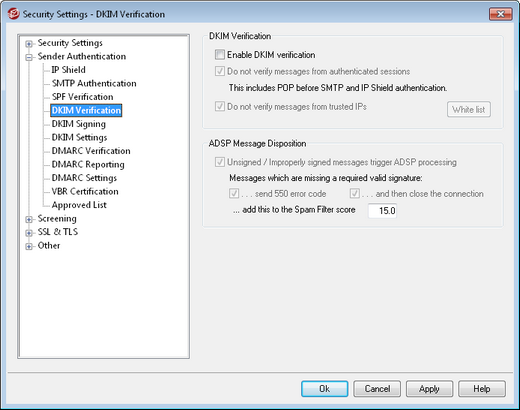520x410 pixels.
Task: Click the Apply button
Action: [429, 389]
